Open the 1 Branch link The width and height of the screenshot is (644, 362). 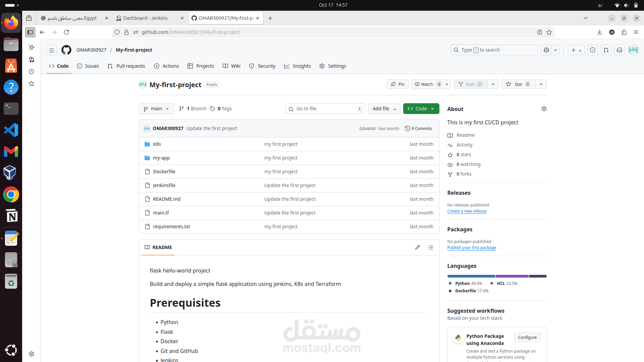pos(193,109)
